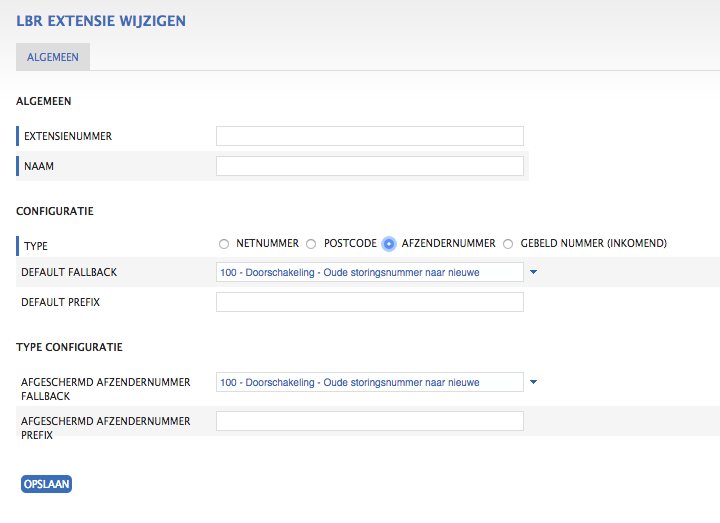The width and height of the screenshot is (720, 523).
Task: Focus the Extensienummer input field
Action: point(370,136)
